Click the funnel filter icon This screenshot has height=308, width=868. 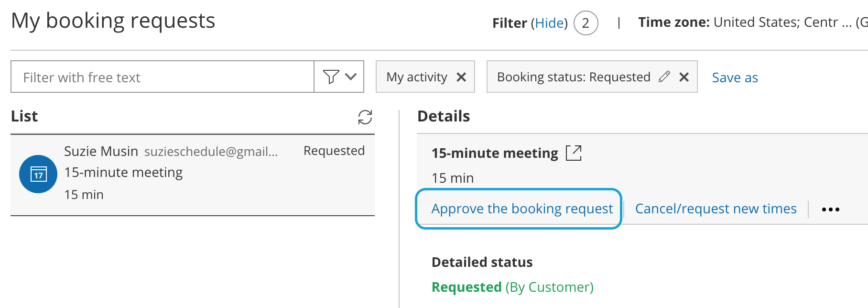pyautogui.click(x=331, y=77)
